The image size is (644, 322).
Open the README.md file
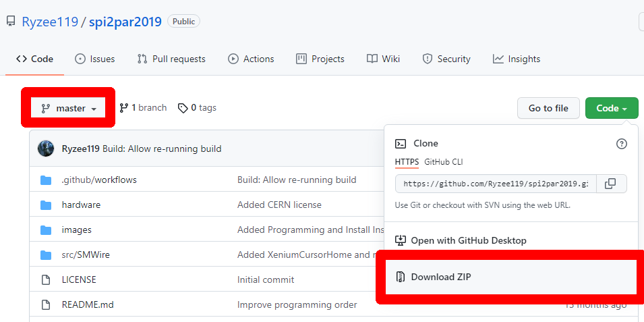click(88, 305)
